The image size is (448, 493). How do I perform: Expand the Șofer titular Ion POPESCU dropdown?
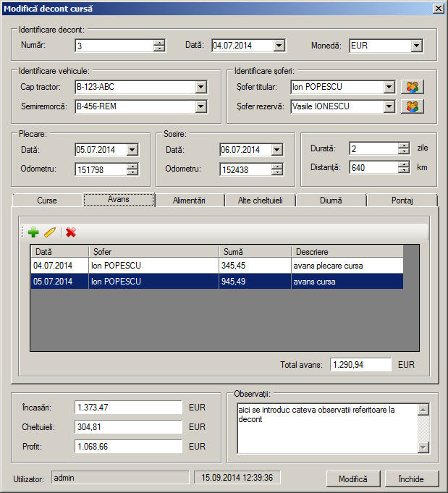(389, 87)
